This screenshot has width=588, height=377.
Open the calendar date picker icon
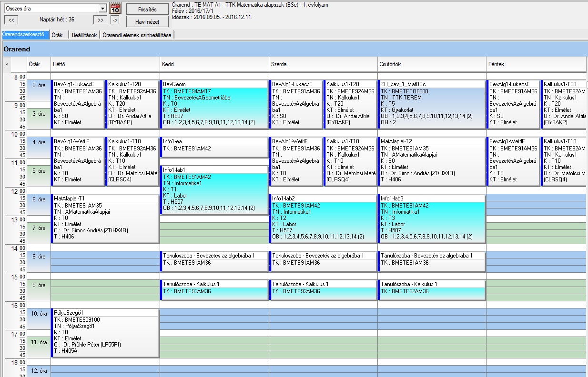(x=115, y=9)
